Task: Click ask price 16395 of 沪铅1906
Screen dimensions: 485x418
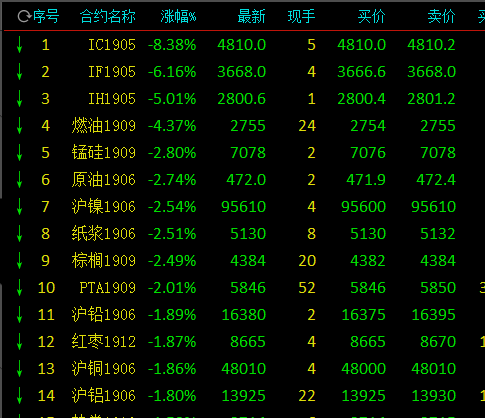Action: click(x=433, y=315)
